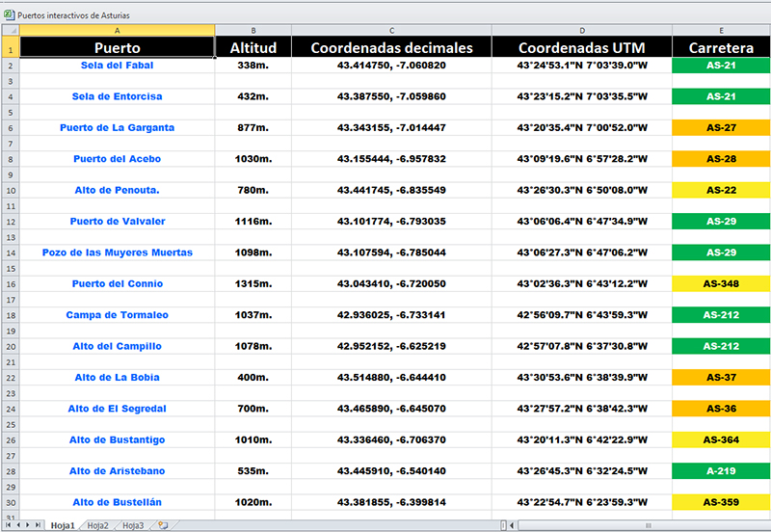Select the 877m. altitude cell
771x532 pixels.
(x=253, y=127)
